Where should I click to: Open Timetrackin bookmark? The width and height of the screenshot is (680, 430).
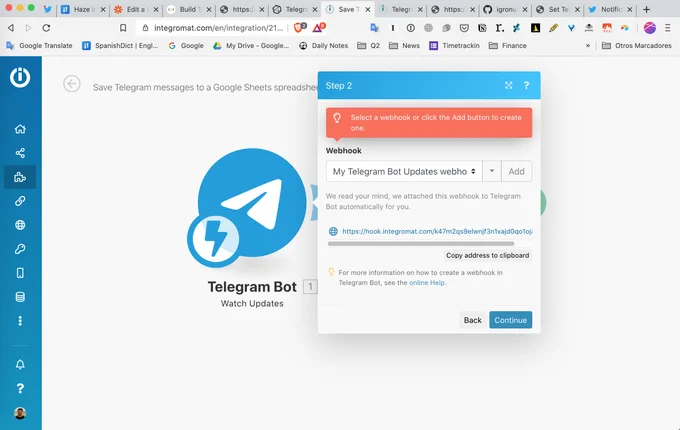point(454,46)
